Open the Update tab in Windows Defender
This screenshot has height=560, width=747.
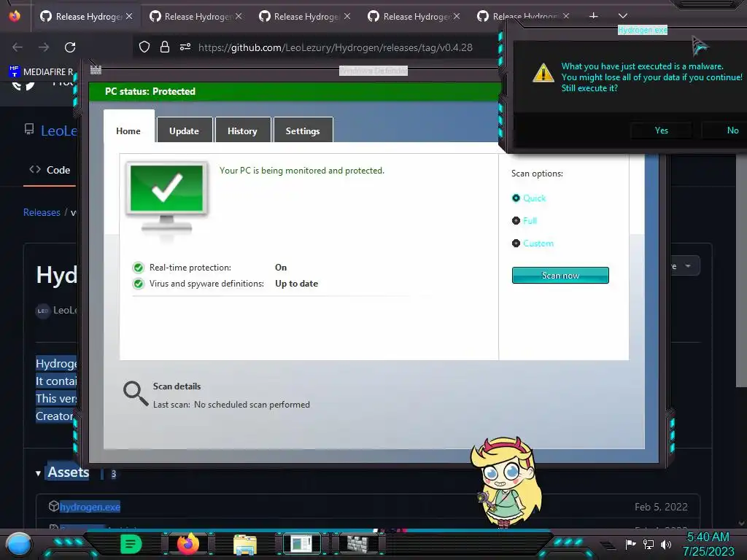tap(185, 131)
